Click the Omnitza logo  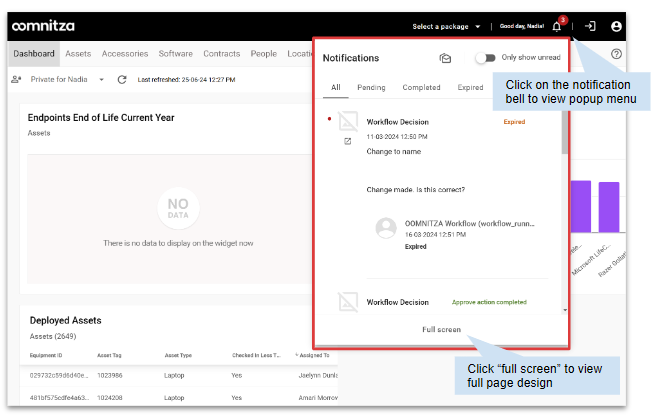coord(43,26)
